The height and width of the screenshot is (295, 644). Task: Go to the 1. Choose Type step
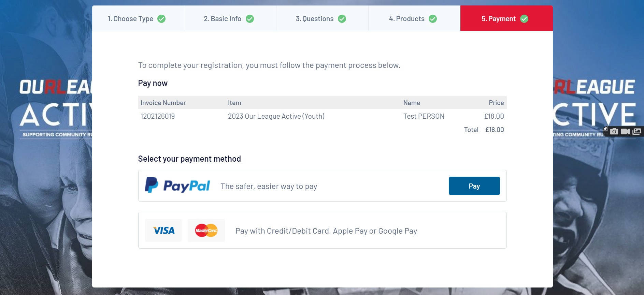(x=138, y=18)
